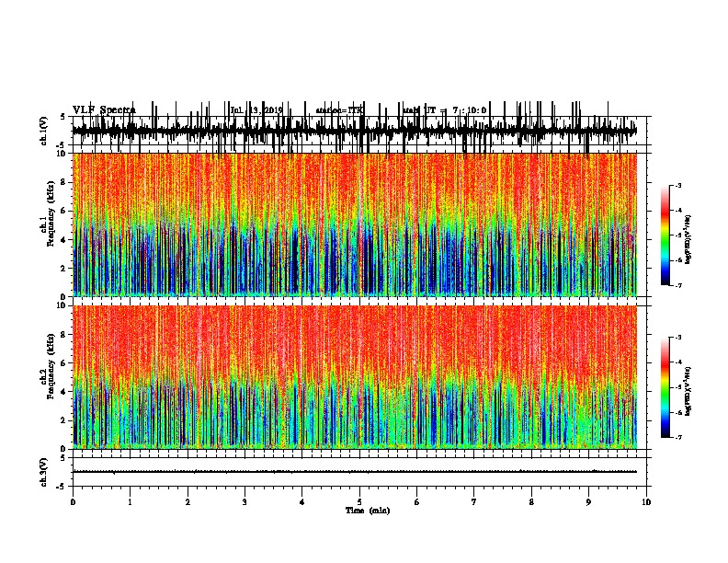
Task: Click the '-3' tick on ch.1 colorbar
Action: [x=677, y=185]
